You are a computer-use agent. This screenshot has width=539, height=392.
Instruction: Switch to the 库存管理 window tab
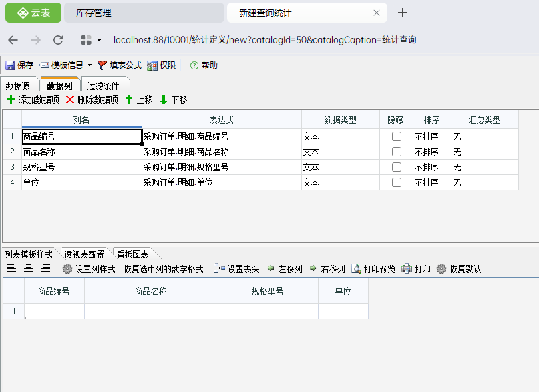pyautogui.click(x=144, y=13)
